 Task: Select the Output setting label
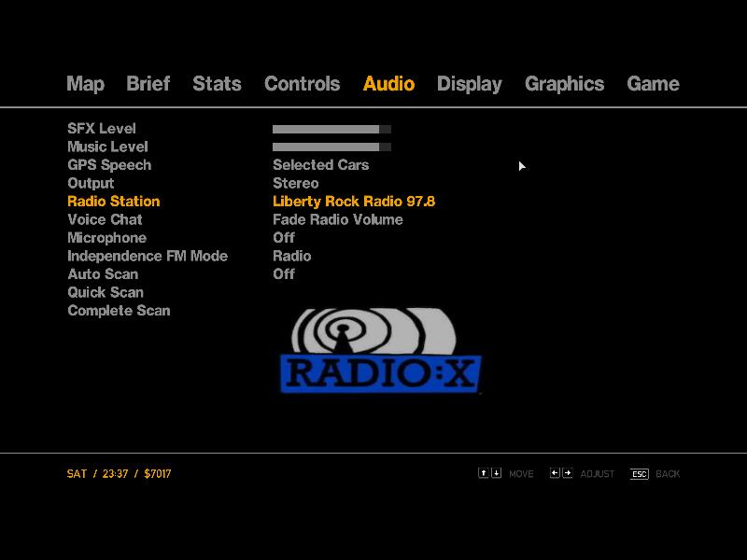pos(91,184)
